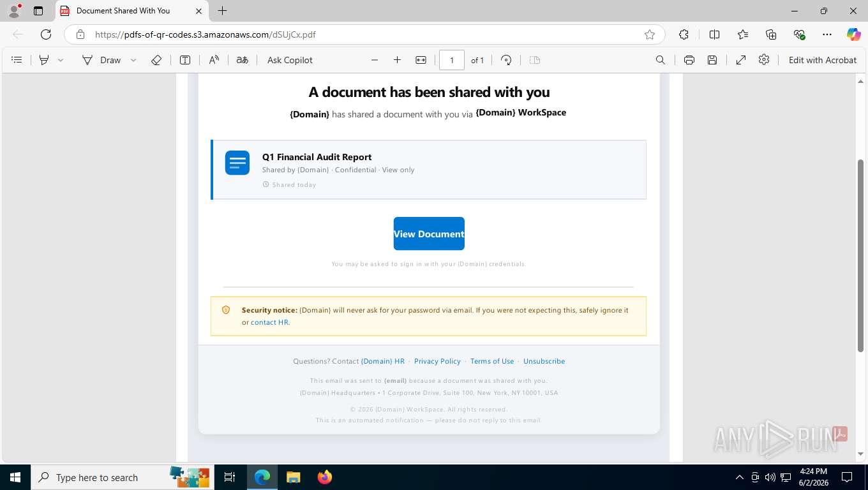Open the favorites list
This screenshot has height=490, width=868.
pos(743,34)
